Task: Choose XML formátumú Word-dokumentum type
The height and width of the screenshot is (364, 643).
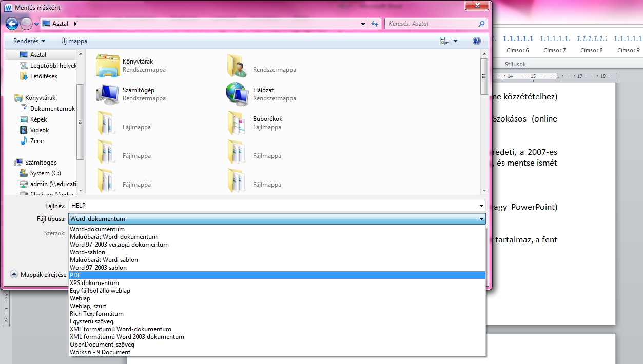Action: [x=277, y=329]
